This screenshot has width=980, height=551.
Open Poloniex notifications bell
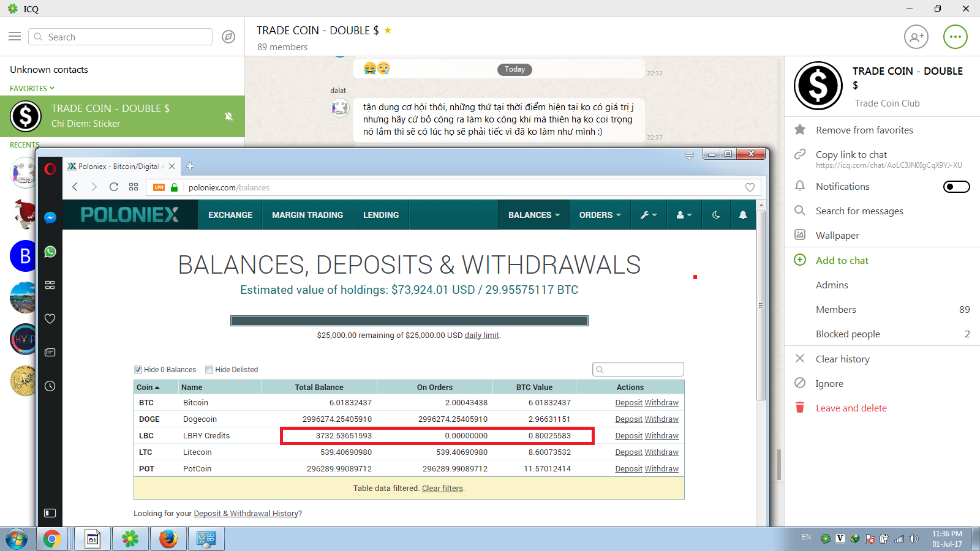pyautogui.click(x=743, y=215)
